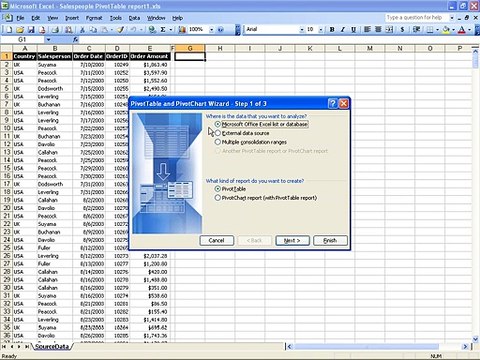The image size is (480, 360).
Task: Click the Currency Style dollar icon
Action: tap(402, 30)
